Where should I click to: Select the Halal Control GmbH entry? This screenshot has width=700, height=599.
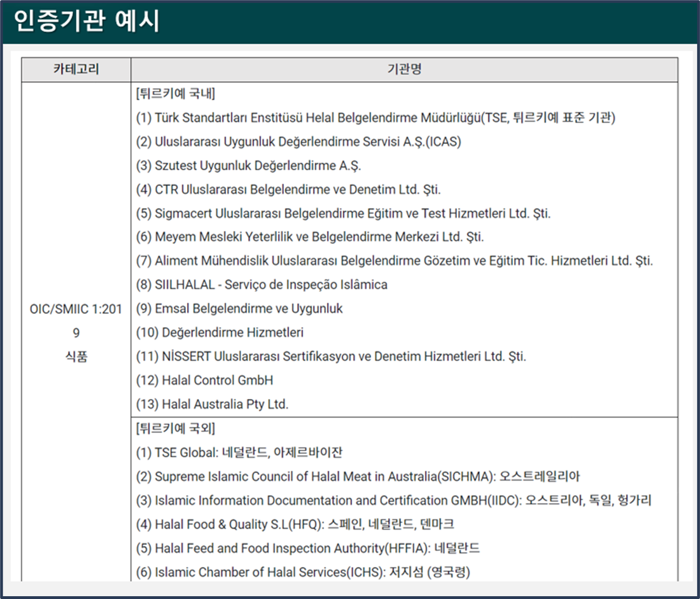(x=204, y=380)
